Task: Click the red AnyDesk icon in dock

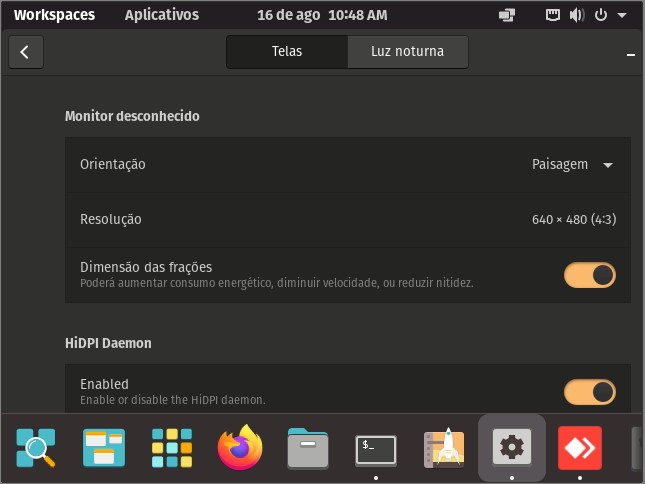Action: tap(580, 448)
